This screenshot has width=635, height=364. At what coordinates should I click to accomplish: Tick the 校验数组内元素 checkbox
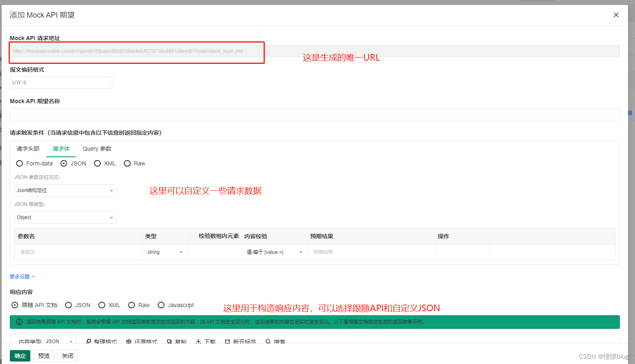193,236
